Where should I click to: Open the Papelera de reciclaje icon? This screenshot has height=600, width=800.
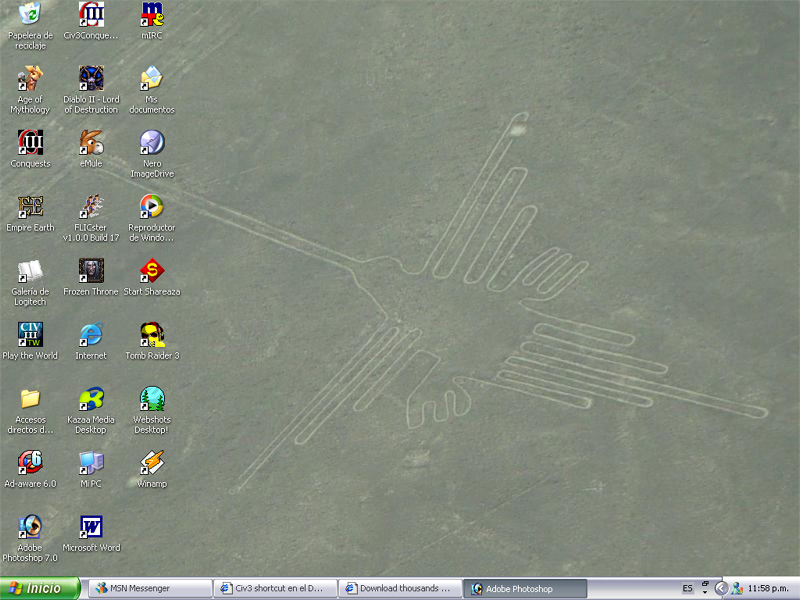[30, 15]
